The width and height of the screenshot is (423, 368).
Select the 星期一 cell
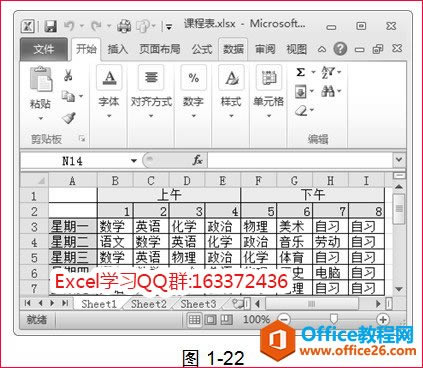[73, 227]
